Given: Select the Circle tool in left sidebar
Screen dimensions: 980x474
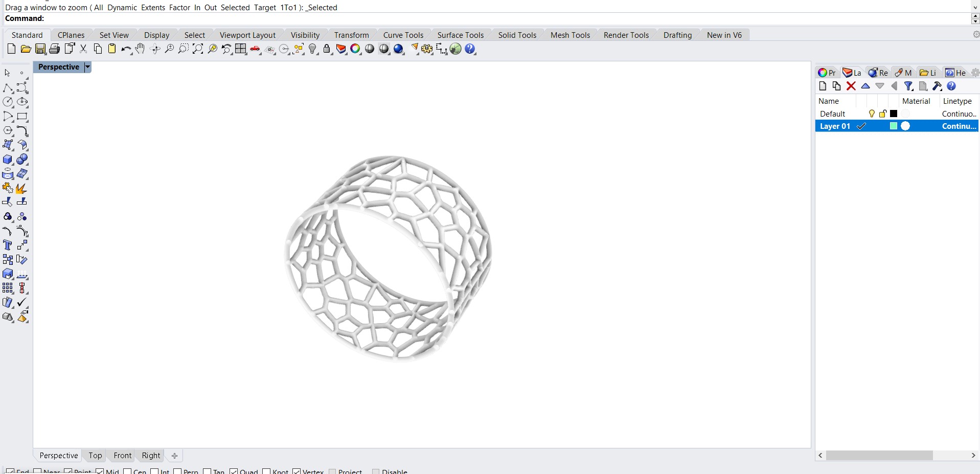Looking at the screenshot, I should (x=8, y=102).
